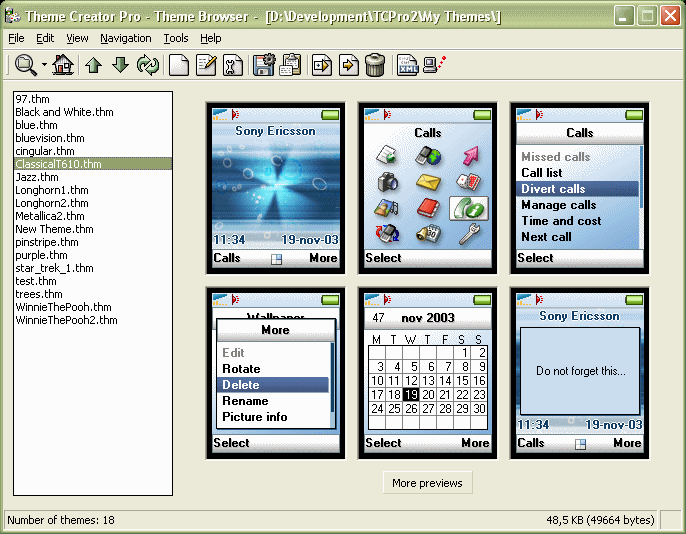Click the clipboard paste icon

click(290, 65)
